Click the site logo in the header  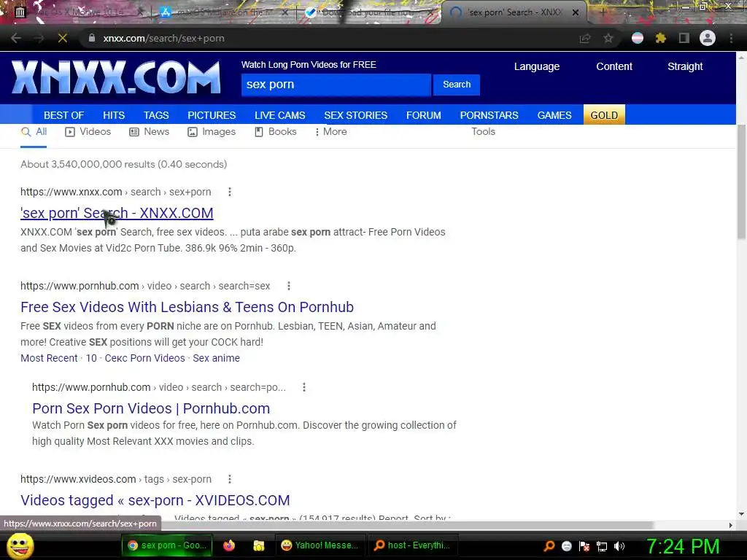[x=116, y=77]
